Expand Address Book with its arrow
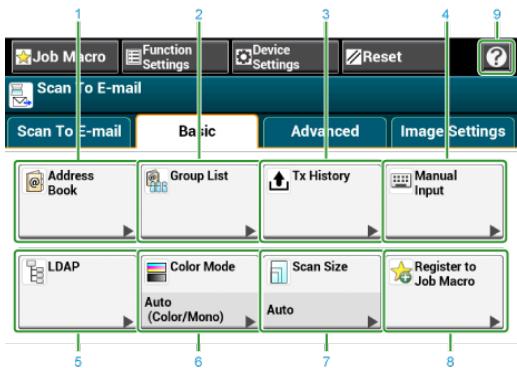Image resolution: width=517 pixels, height=368 pixels. 128,231
